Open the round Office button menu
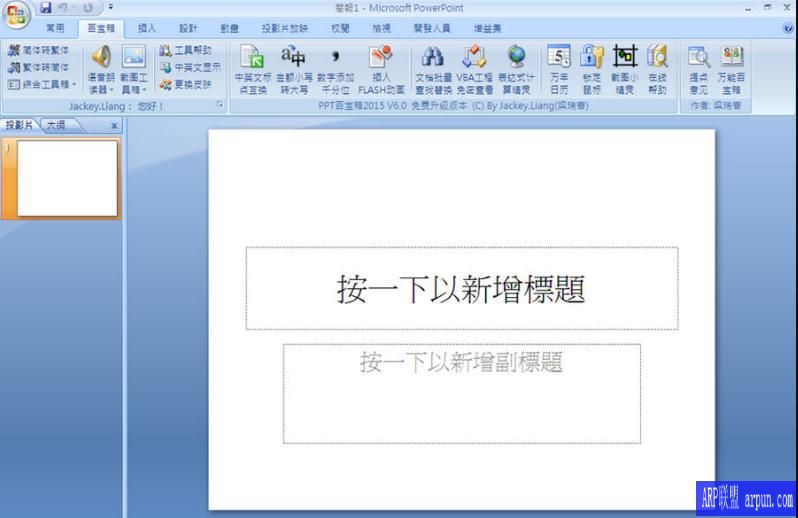The width and height of the screenshot is (798, 518). pos(16,14)
